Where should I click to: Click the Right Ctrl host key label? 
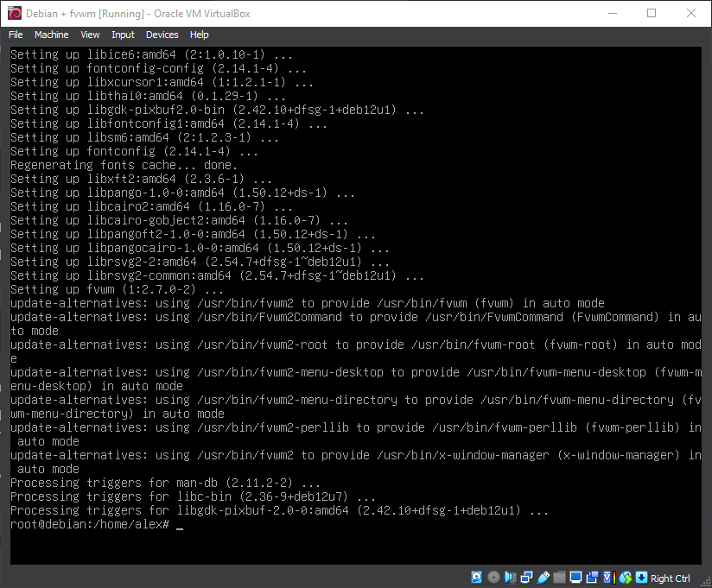click(670, 578)
